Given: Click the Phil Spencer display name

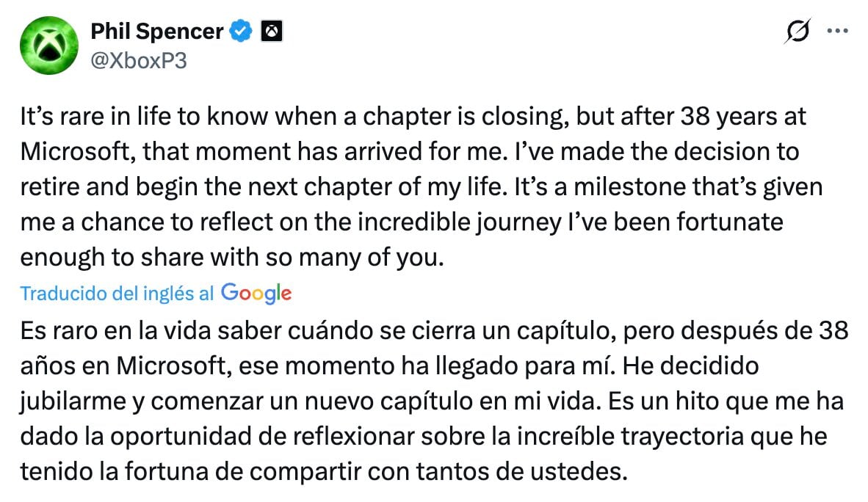Looking at the screenshot, I should coord(156,30).
